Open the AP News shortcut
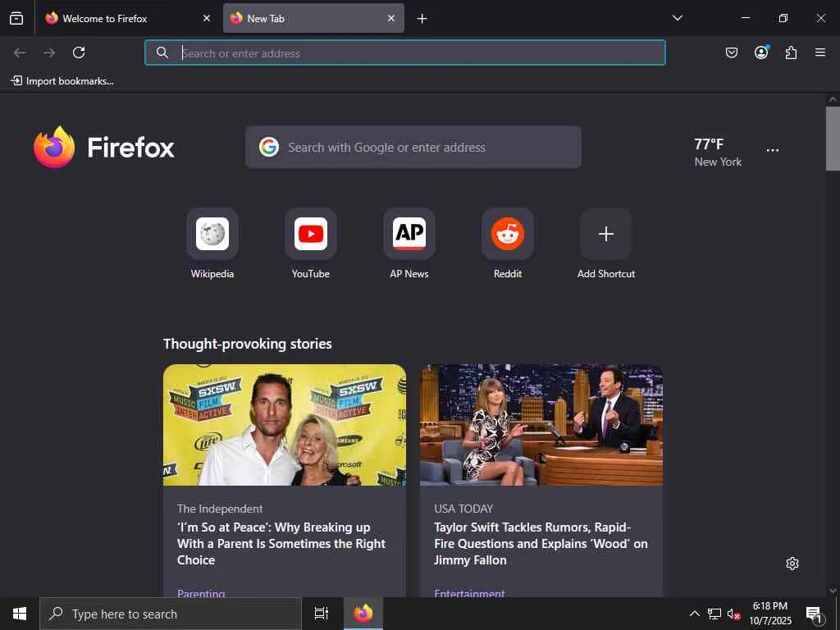This screenshot has height=630, width=840. click(409, 244)
